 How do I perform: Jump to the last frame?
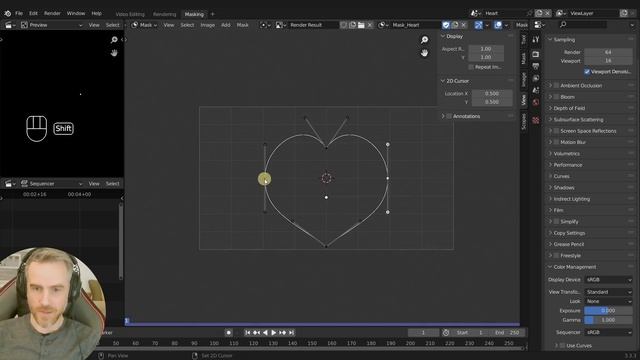(291, 333)
